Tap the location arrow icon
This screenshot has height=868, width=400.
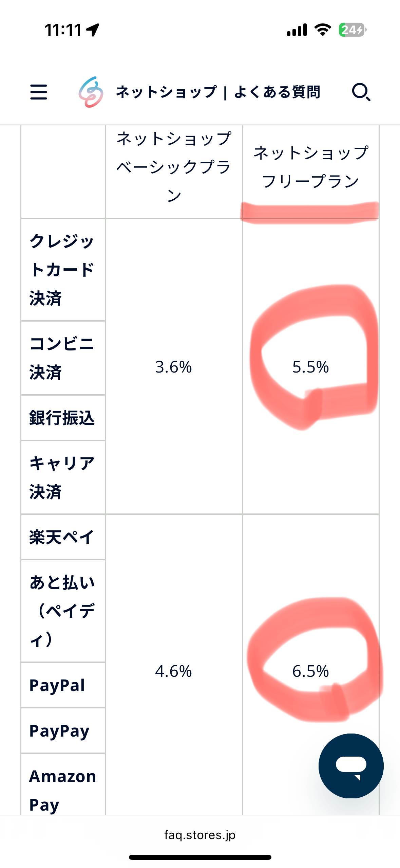[x=93, y=30]
